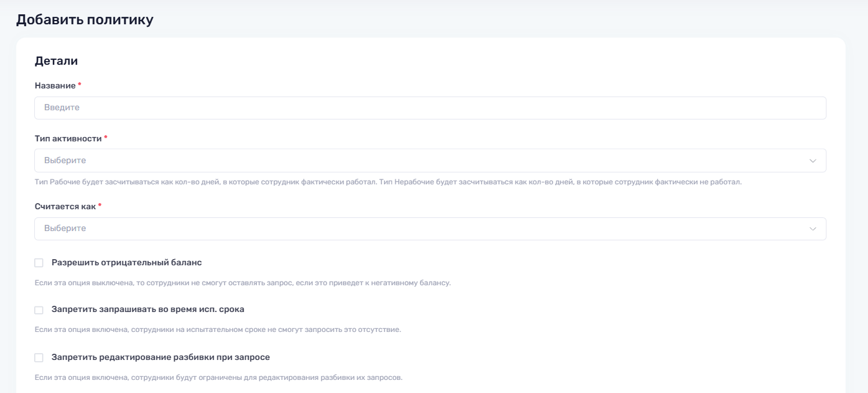Click the hint text about негативному балансу
Viewport: 868px width, 393px height.
[x=242, y=283]
